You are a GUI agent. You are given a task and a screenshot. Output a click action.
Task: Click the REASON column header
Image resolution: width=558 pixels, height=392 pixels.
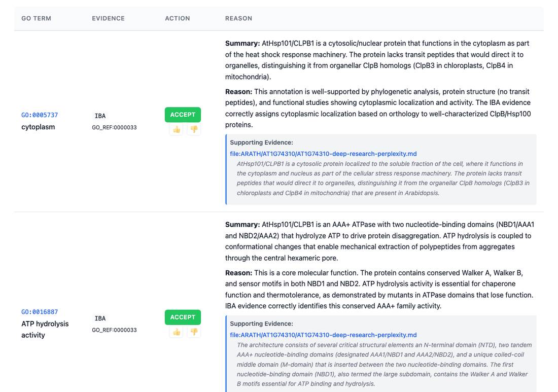[x=238, y=18]
